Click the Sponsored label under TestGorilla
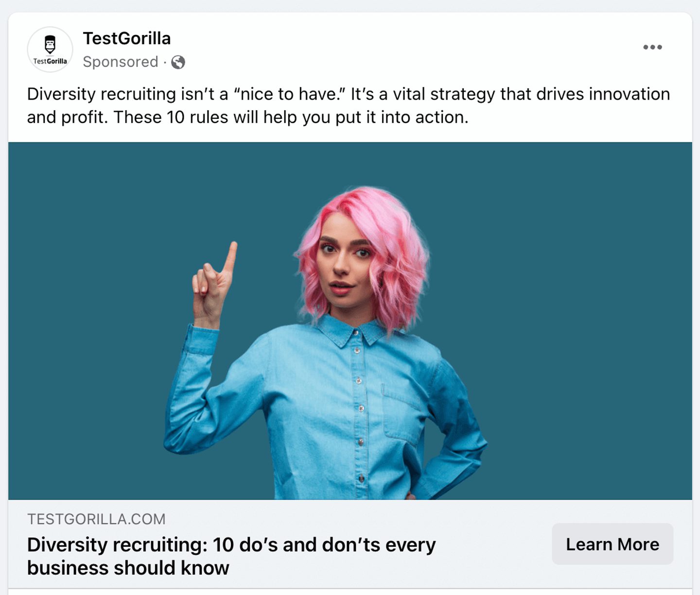Viewport: 700px width, 595px height. click(x=121, y=62)
